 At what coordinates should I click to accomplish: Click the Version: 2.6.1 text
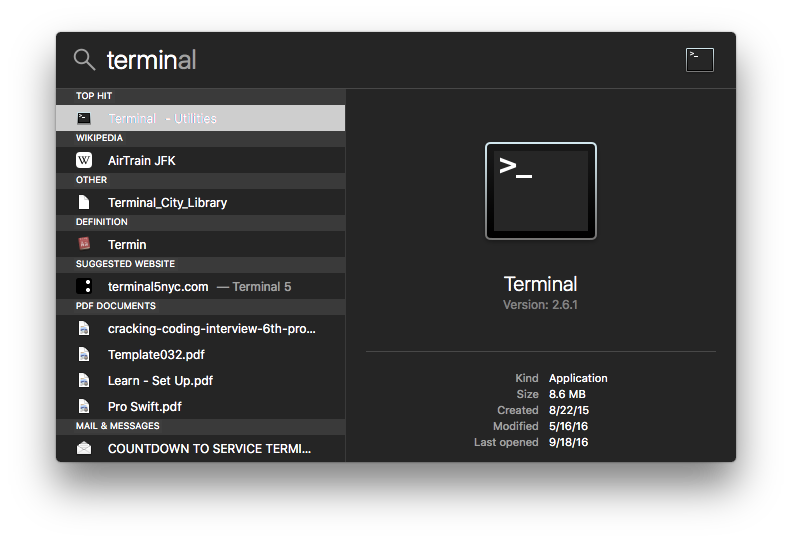pyautogui.click(x=540, y=305)
